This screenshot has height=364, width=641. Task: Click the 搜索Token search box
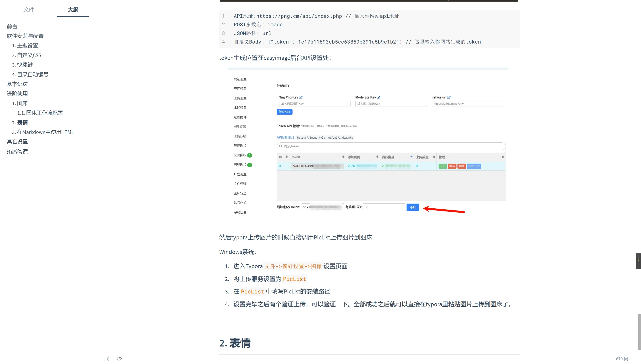click(x=391, y=146)
